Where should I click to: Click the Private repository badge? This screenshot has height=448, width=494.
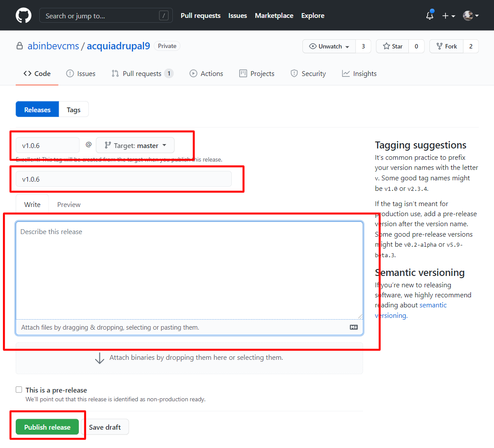click(x=167, y=46)
